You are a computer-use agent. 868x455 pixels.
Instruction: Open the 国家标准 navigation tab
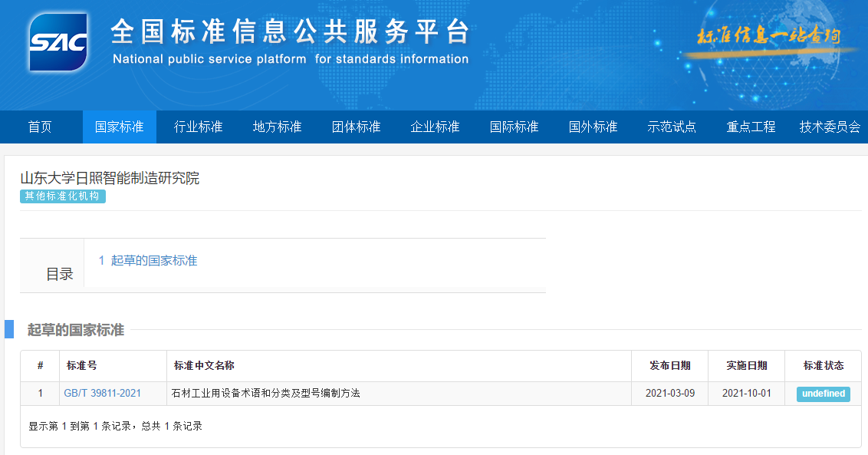coord(120,127)
